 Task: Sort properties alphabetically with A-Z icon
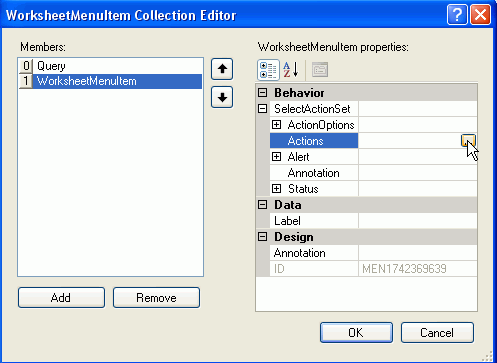[291, 70]
